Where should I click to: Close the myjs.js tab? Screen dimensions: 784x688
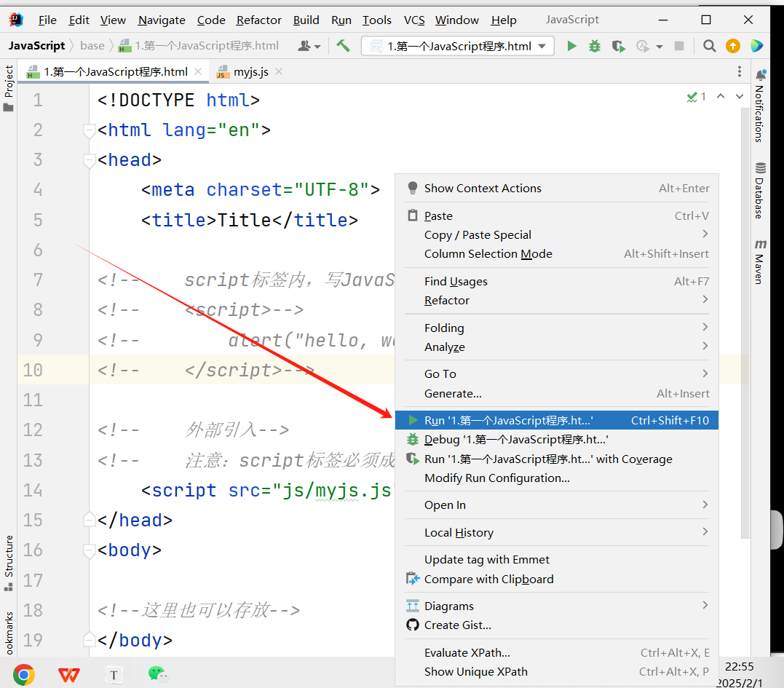pyautogui.click(x=279, y=71)
